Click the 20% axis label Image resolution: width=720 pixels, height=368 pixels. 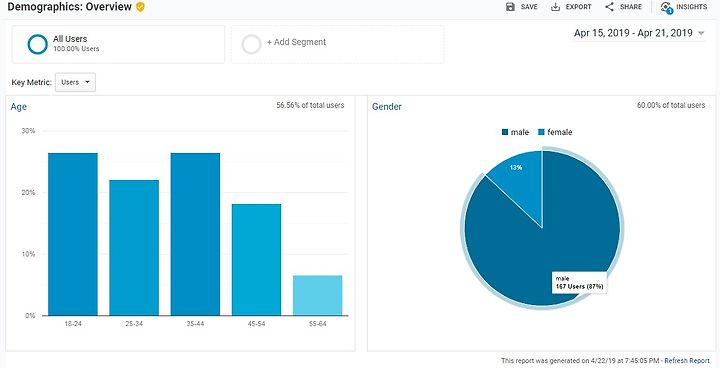click(28, 192)
